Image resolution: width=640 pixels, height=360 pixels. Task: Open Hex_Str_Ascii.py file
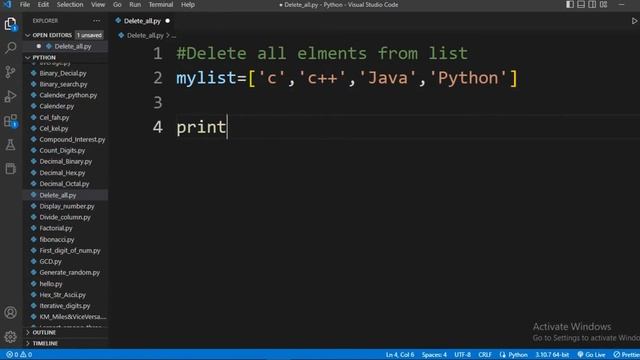62,295
